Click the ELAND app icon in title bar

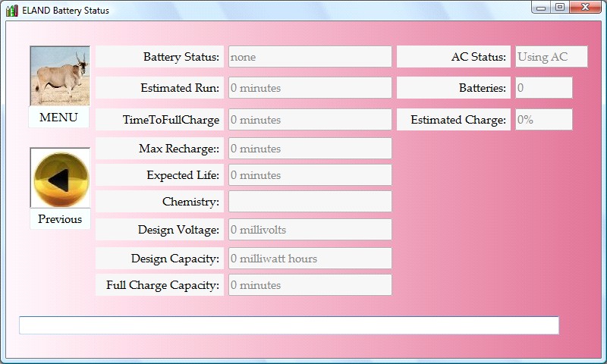[x=11, y=10]
